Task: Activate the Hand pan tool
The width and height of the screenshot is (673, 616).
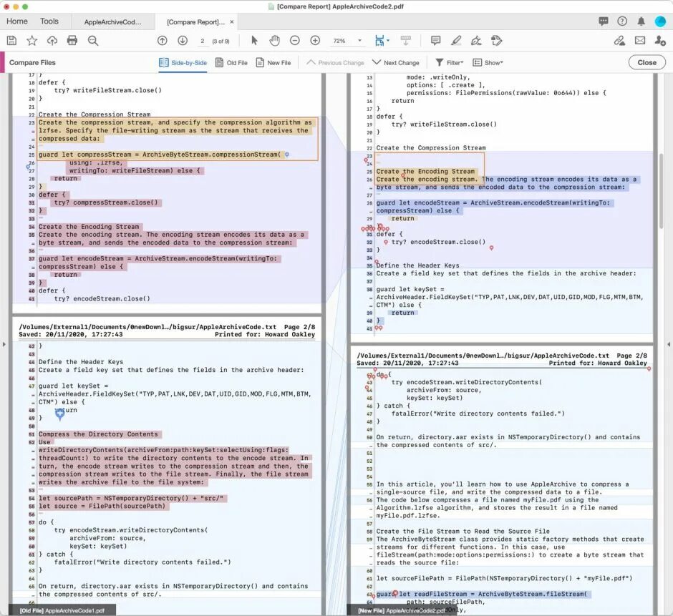Action: 275,41
